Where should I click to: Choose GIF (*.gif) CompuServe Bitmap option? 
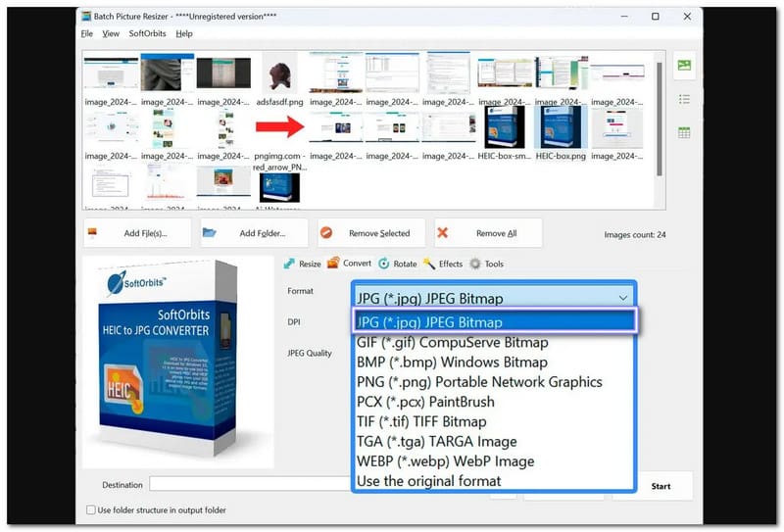tap(494, 343)
